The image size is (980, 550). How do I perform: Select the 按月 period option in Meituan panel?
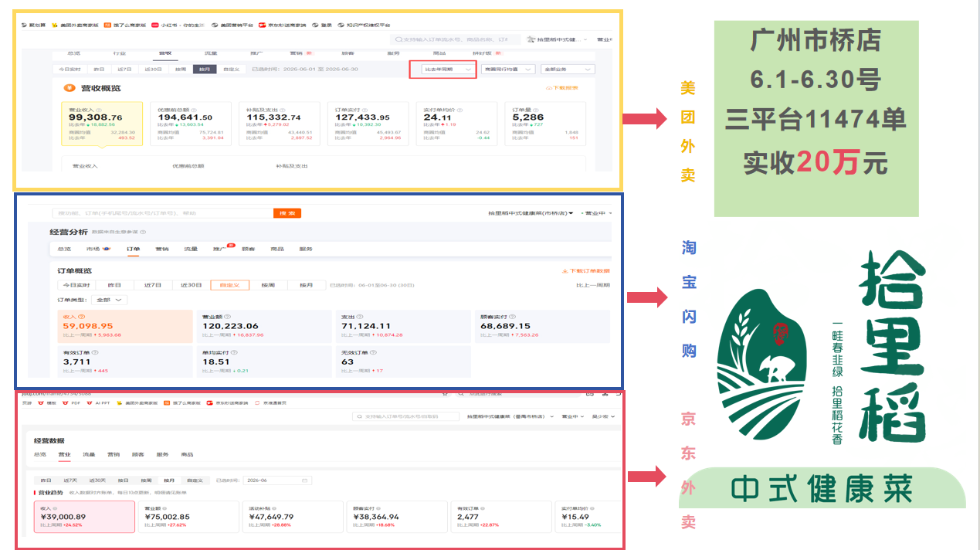(204, 69)
